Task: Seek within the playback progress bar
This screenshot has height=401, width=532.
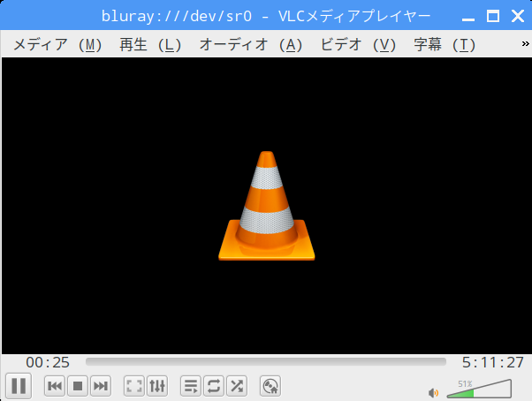Action: pos(266,362)
